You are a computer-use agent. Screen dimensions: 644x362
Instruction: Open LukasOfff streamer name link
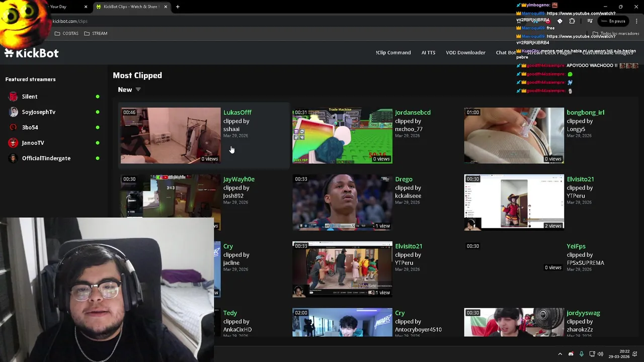point(237,112)
